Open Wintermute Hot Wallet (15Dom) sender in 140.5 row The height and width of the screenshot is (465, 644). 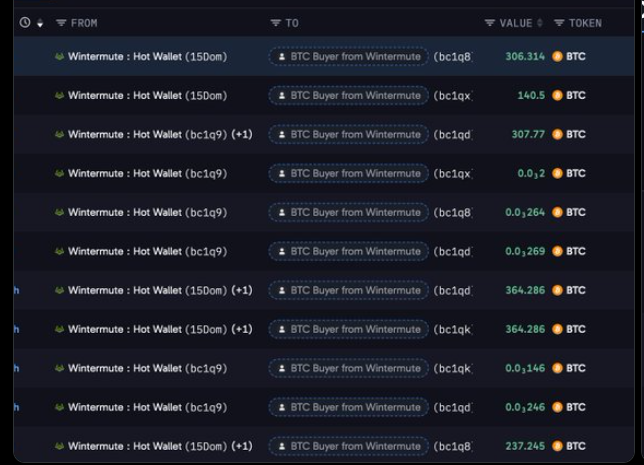point(147,96)
